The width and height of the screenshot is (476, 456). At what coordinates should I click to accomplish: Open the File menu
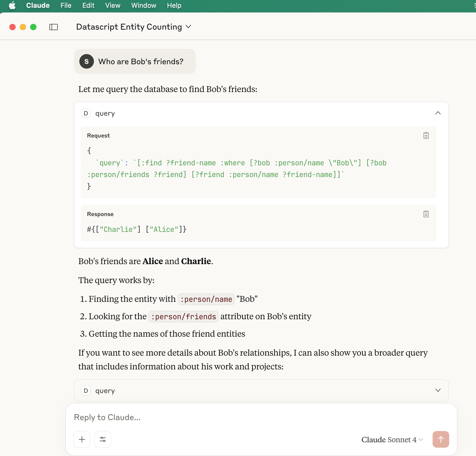pos(66,5)
